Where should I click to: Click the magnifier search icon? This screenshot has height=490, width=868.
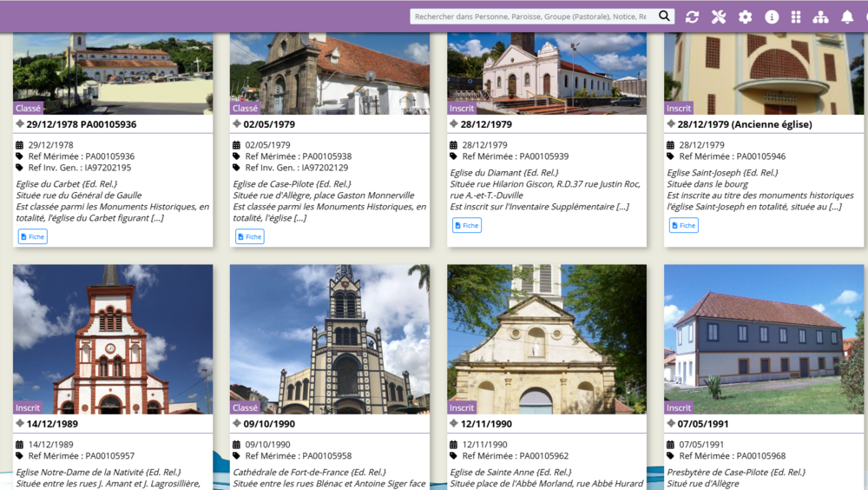(x=664, y=17)
